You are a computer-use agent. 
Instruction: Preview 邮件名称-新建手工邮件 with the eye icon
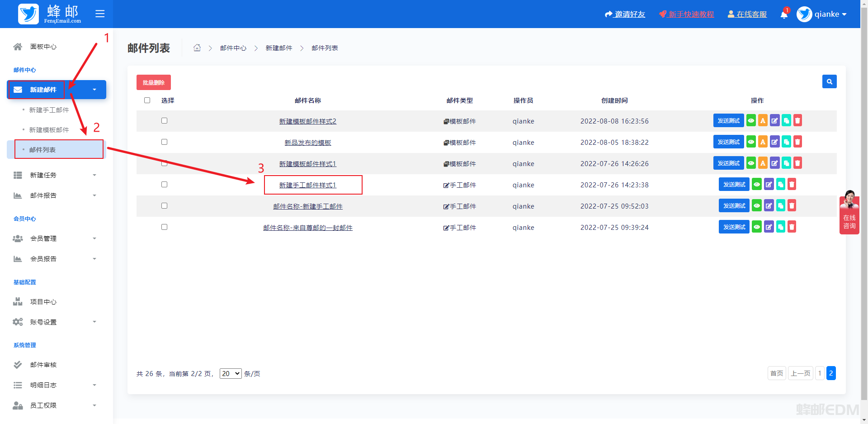pos(757,206)
